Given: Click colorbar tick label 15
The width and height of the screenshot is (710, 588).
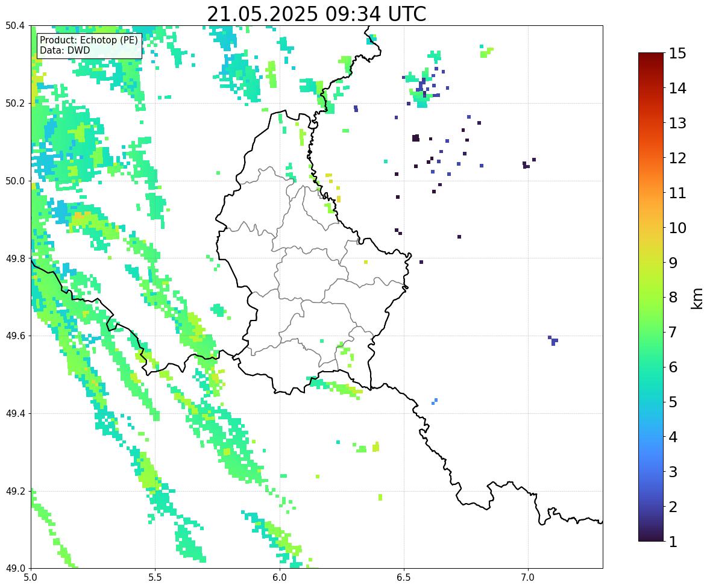Looking at the screenshot, I should coord(677,54).
